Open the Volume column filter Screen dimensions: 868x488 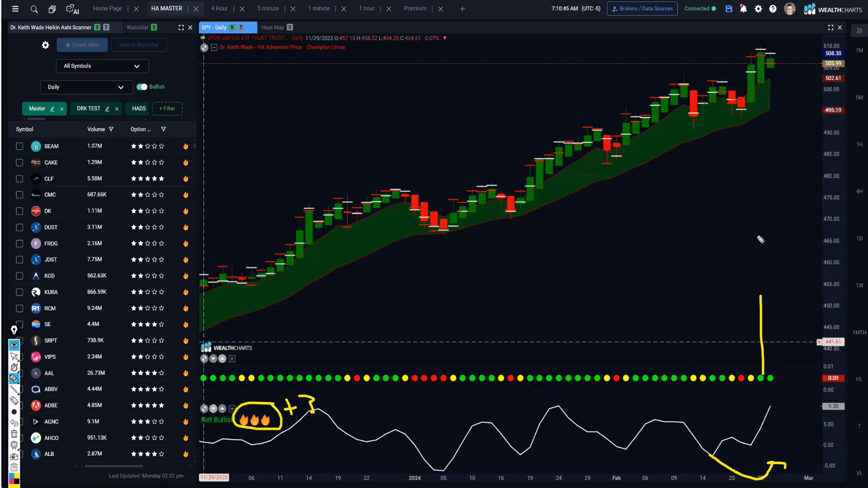(x=111, y=129)
